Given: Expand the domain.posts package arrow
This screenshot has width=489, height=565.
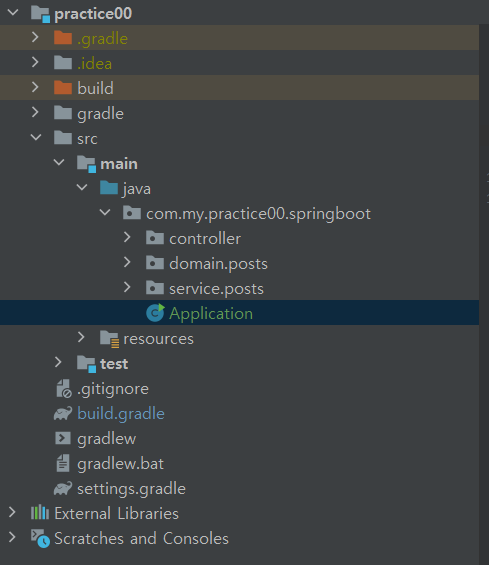Looking at the screenshot, I should click(x=127, y=262).
